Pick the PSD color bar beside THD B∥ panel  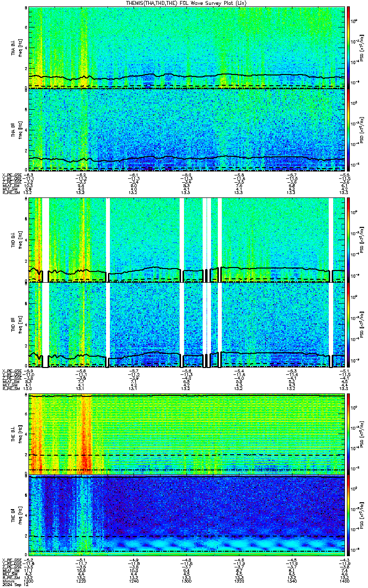point(348,324)
